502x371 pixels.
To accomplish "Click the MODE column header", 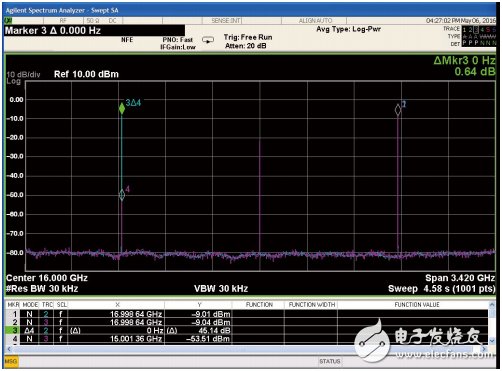I will tap(30, 305).
